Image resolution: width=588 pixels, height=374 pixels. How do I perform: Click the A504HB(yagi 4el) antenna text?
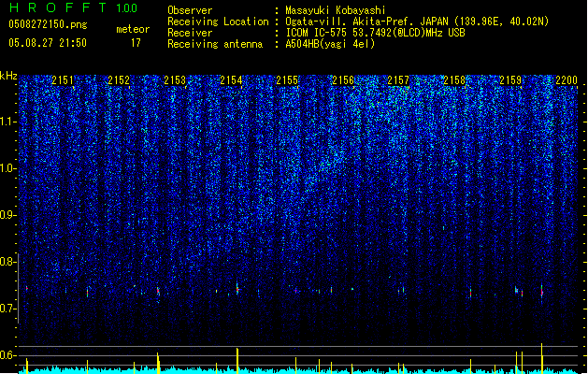pyautogui.click(x=330, y=44)
